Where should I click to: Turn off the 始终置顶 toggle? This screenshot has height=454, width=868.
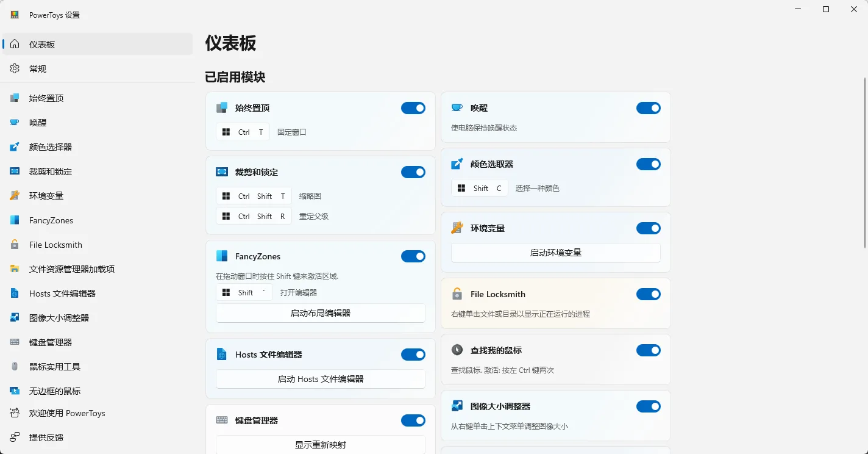(x=413, y=108)
